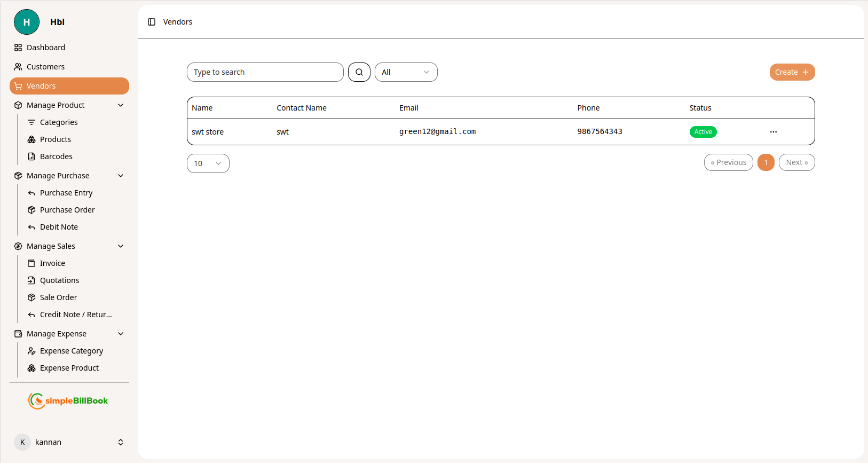This screenshot has height=463, width=868.
Task: Open the All status filter dropdown
Action: pyautogui.click(x=406, y=72)
